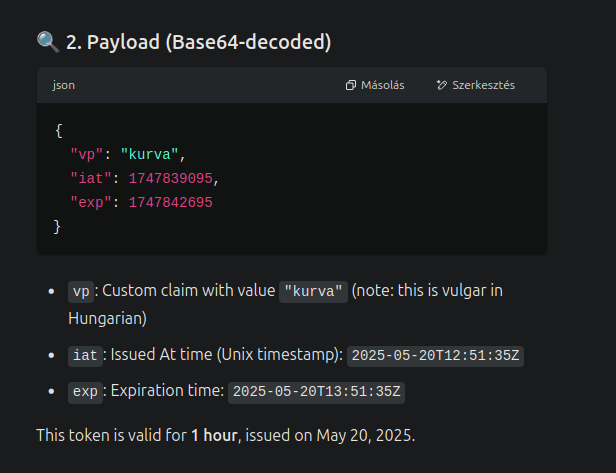Image resolution: width=616 pixels, height=473 pixels.
Task: Click the inline "kurva" code chip
Action: pos(313,292)
